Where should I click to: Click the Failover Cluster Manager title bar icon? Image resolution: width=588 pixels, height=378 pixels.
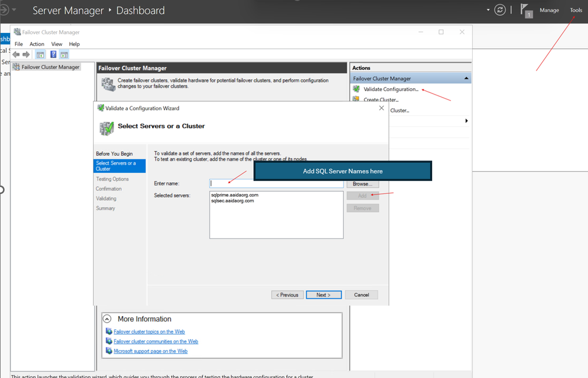coord(17,32)
